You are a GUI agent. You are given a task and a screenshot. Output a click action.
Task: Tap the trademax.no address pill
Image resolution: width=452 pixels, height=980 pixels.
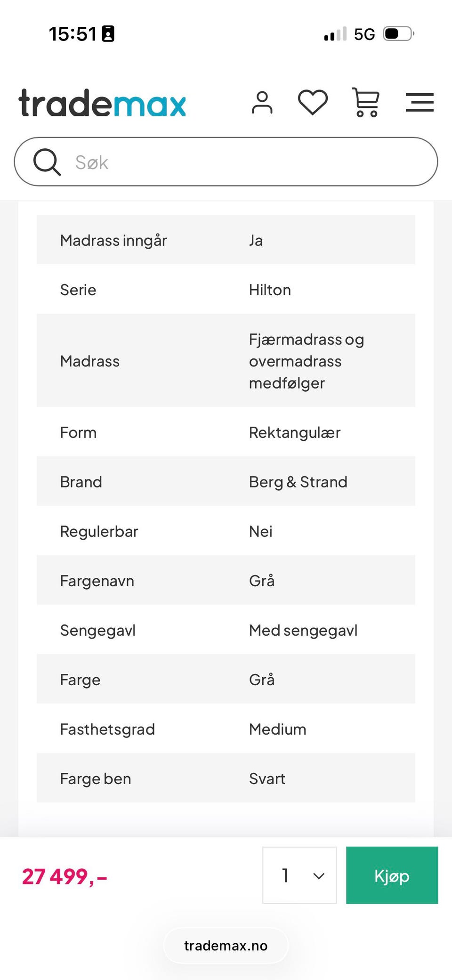click(226, 946)
